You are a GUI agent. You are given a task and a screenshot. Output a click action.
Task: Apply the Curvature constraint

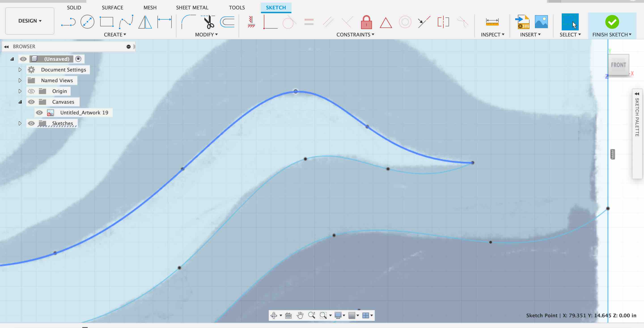tap(462, 22)
